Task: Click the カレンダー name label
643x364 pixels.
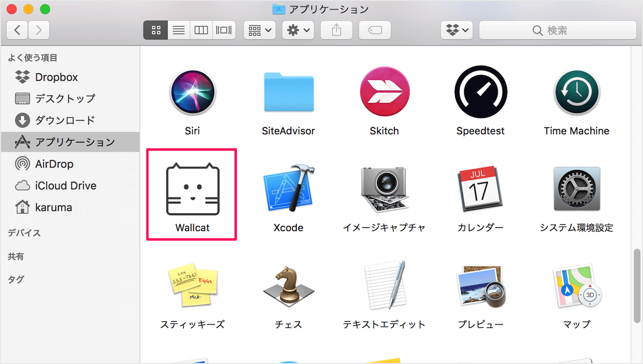Action: pos(481,227)
